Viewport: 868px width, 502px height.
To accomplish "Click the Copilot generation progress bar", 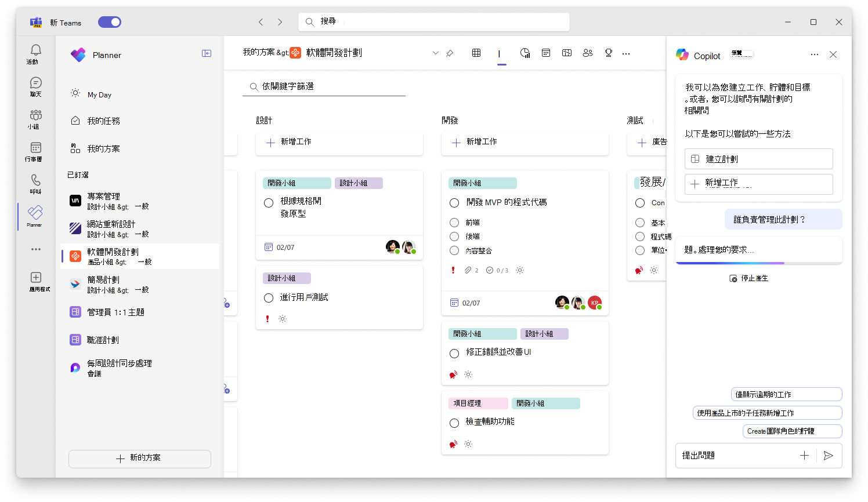I will [759, 263].
